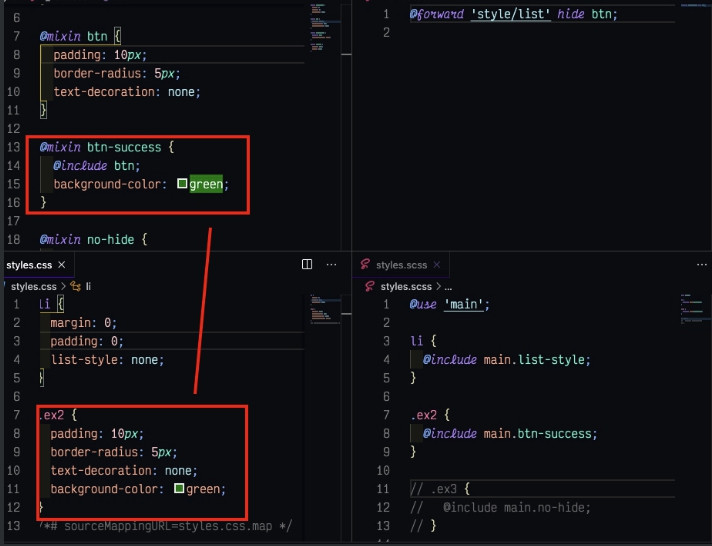Click the split editor icon beside styles.css
This screenshot has width=712, height=546.
(x=307, y=264)
